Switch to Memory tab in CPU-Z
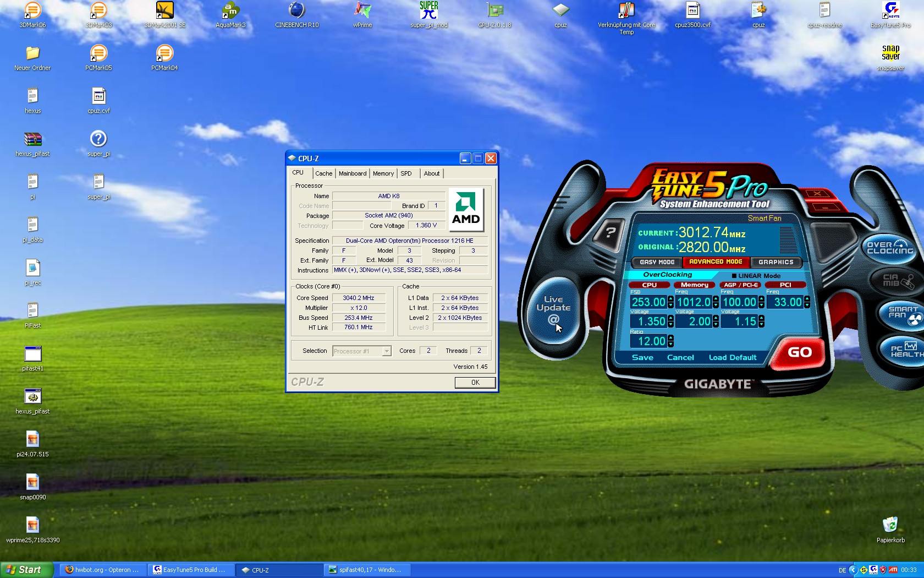The width and height of the screenshot is (924, 578). pos(383,173)
